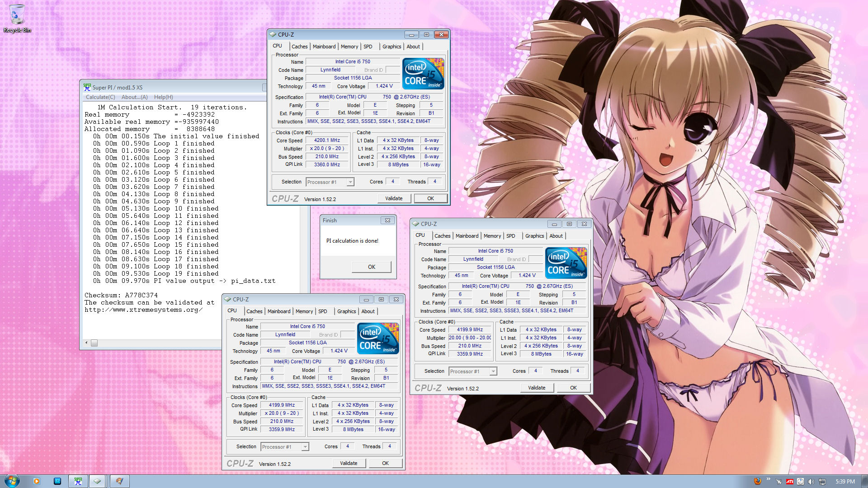Image resolution: width=868 pixels, height=488 pixels.
Task: Open the volume speaker tray icon
Action: 811,482
